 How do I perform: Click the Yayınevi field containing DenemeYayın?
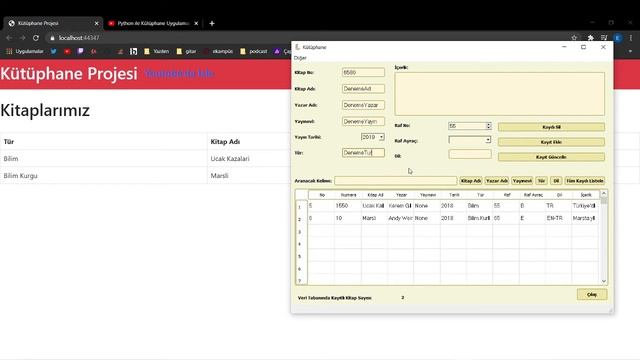(x=363, y=121)
